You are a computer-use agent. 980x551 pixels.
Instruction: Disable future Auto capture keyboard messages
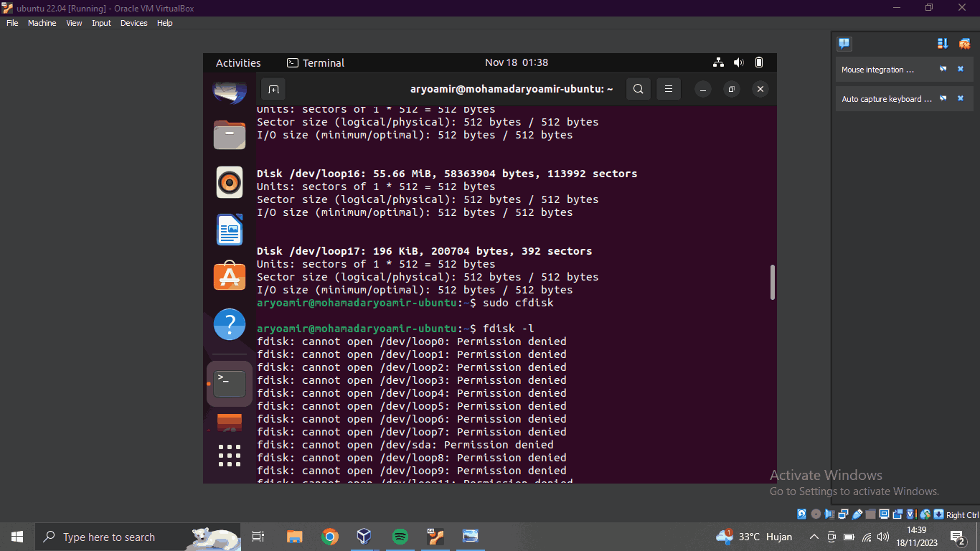pos(943,99)
